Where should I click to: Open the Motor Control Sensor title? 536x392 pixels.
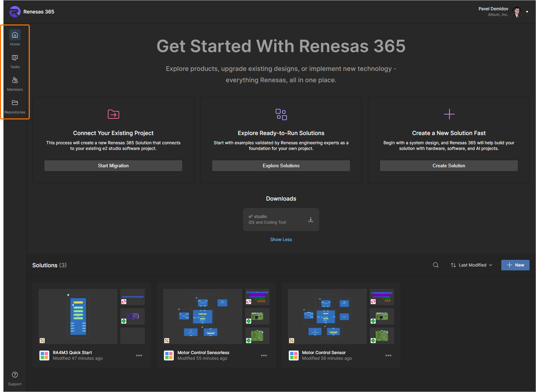324,353
